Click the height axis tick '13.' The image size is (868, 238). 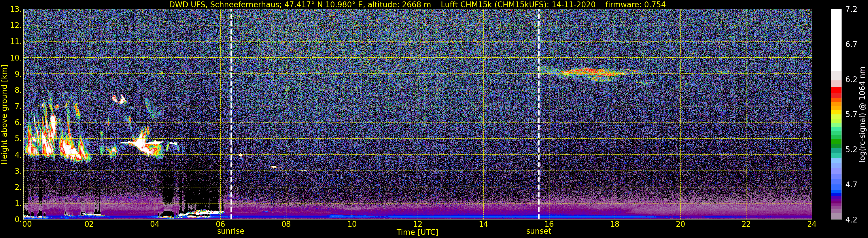click(x=16, y=9)
